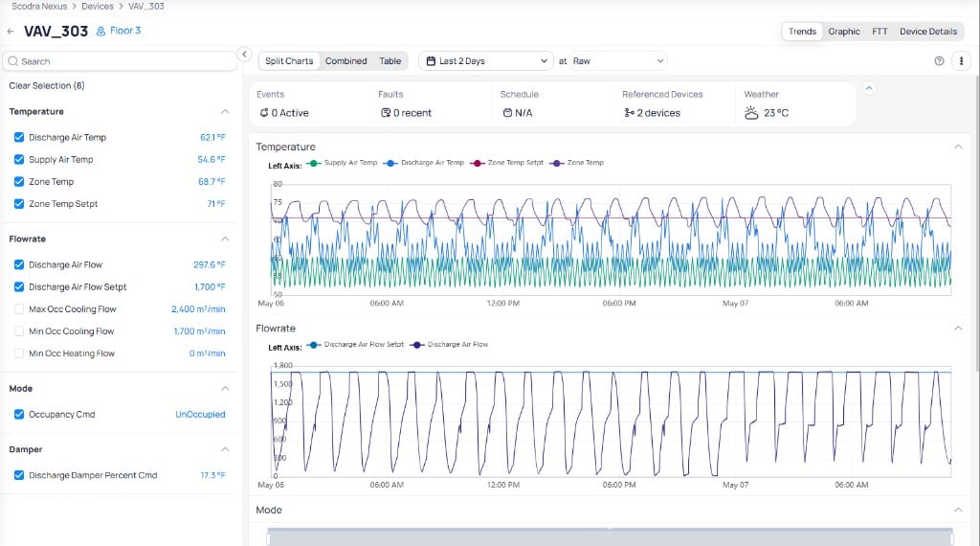Open the Last 2 Days range dropdown
The height and width of the screenshot is (546, 980).
pyautogui.click(x=486, y=61)
